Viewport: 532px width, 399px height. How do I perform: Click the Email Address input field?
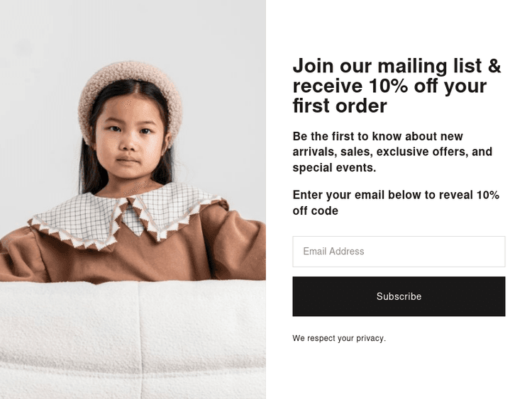tap(399, 252)
